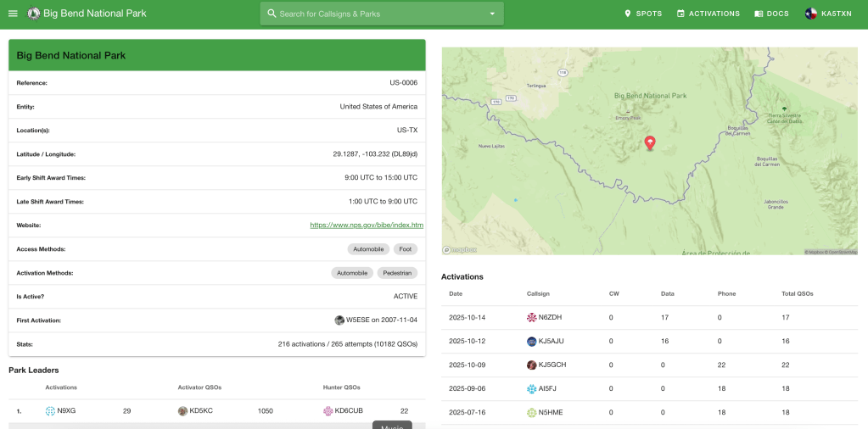
Task: Click the POTA logo beside the page title
Action: click(34, 14)
